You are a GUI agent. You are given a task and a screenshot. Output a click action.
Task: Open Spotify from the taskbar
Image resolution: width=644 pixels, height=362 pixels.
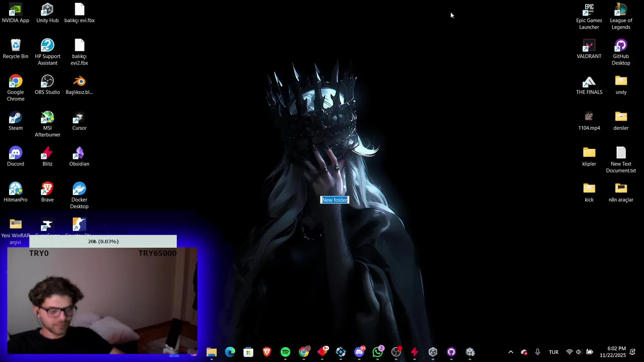(x=285, y=352)
